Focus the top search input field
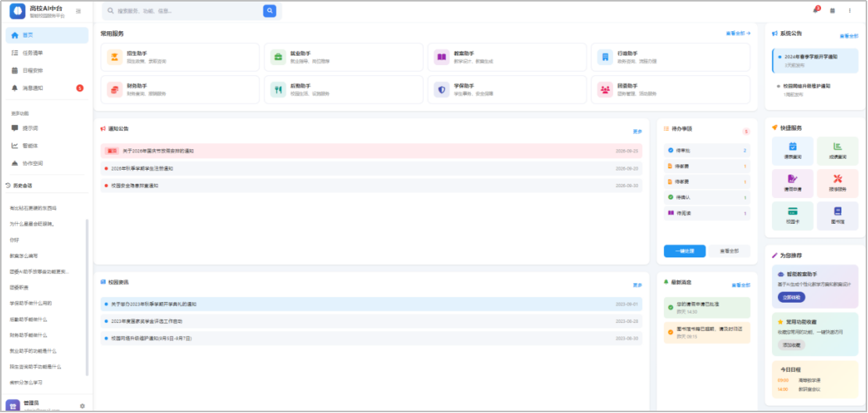Screen dimensions: 868x413 click(188, 10)
